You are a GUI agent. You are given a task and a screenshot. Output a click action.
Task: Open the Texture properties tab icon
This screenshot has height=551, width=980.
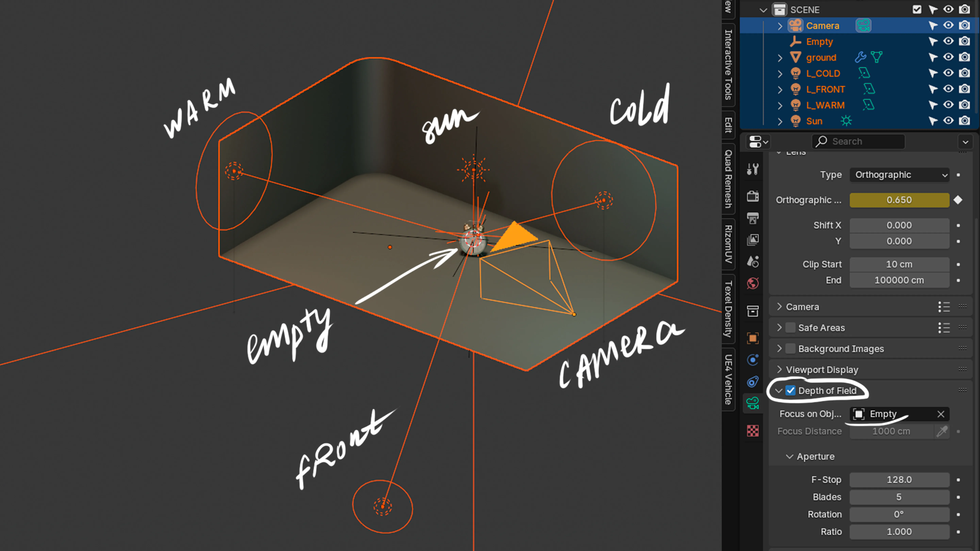coord(753,431)
